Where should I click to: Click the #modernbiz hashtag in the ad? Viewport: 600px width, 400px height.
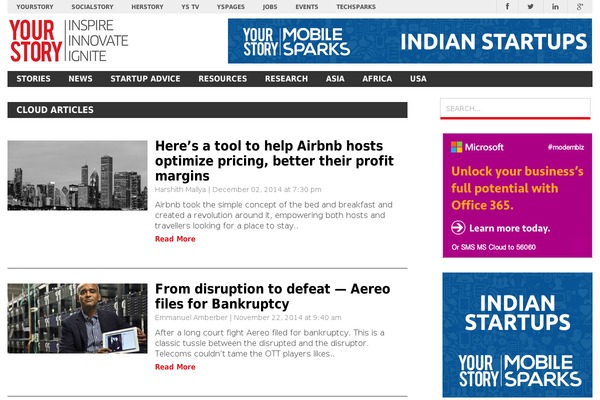566,147
